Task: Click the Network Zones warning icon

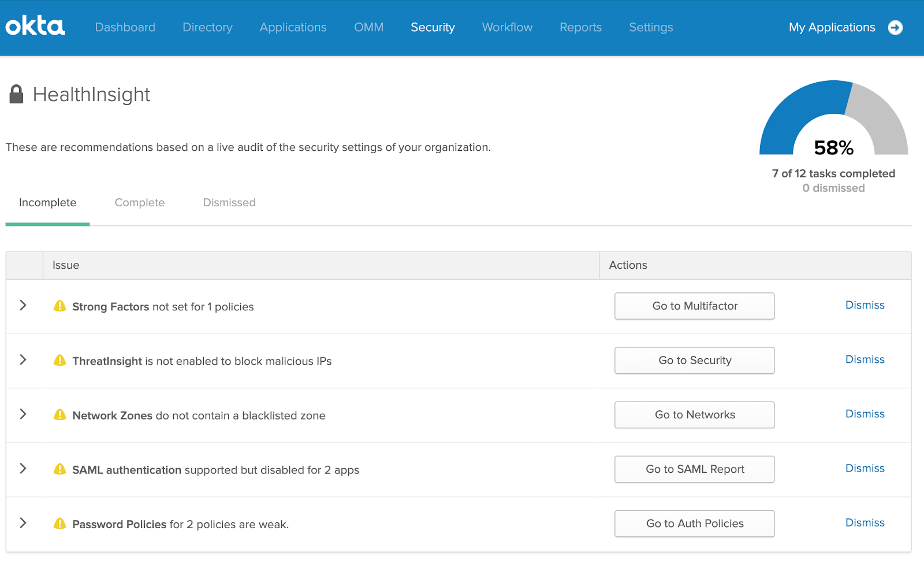Action: (59, 415)
